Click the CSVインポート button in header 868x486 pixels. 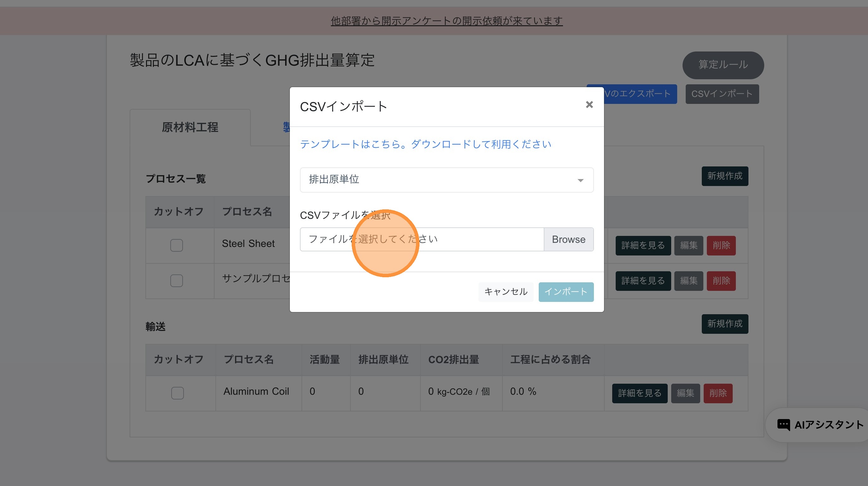[722, 94]
